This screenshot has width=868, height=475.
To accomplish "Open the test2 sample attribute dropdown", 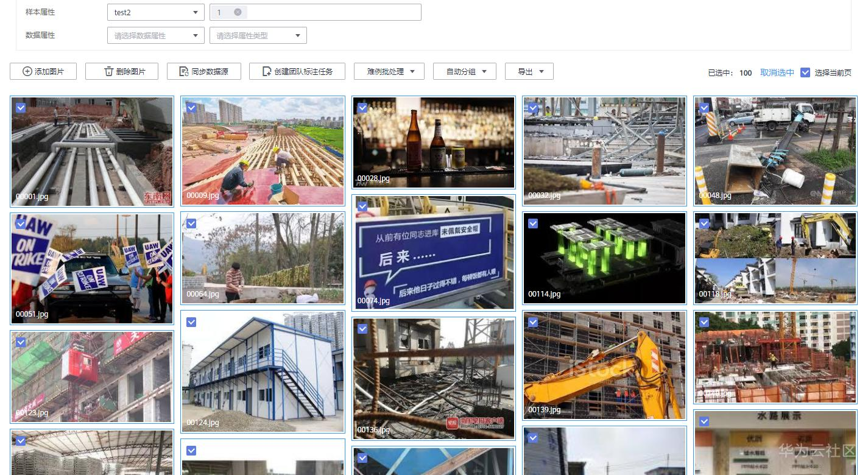I will pyautogui.click(x=156, y=12).
